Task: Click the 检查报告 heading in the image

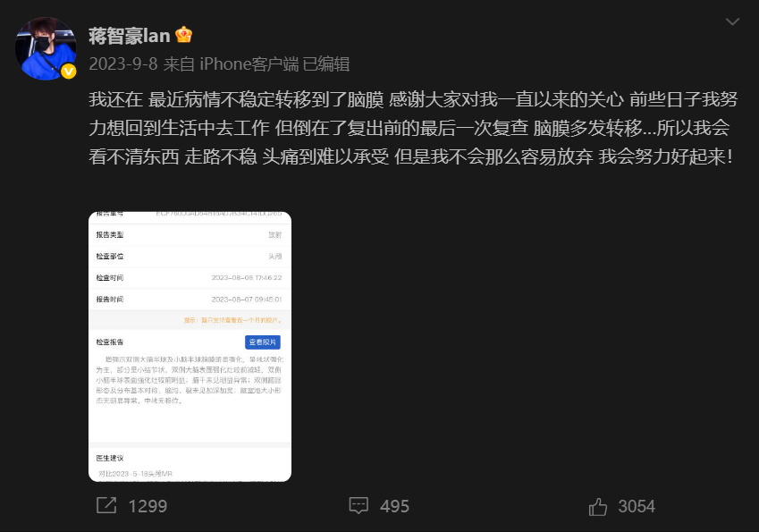Action: pos(110,342)
